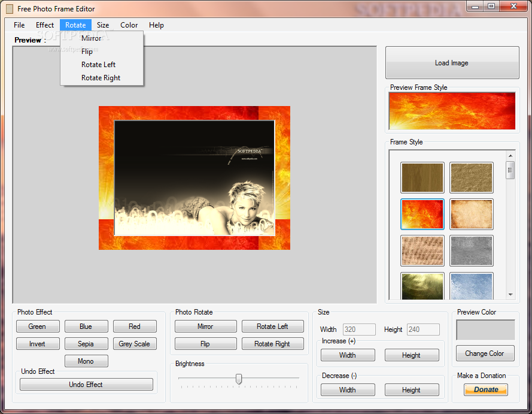Decrease the image Width
This screenshot has width=532, height=414.
pos(348,390)
